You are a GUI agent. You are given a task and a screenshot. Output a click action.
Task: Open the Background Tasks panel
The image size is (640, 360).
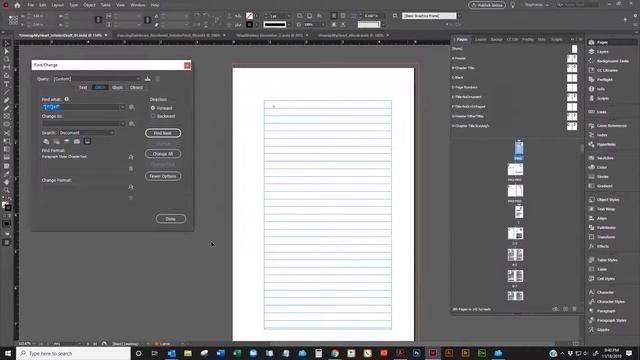612,61
